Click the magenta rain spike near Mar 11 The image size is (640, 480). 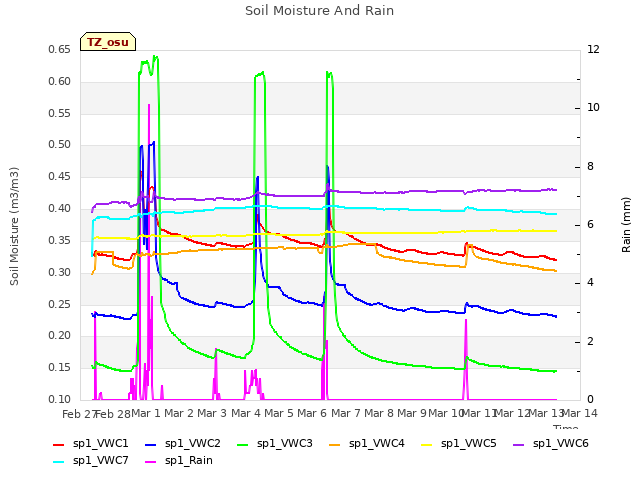coord(466,359)
